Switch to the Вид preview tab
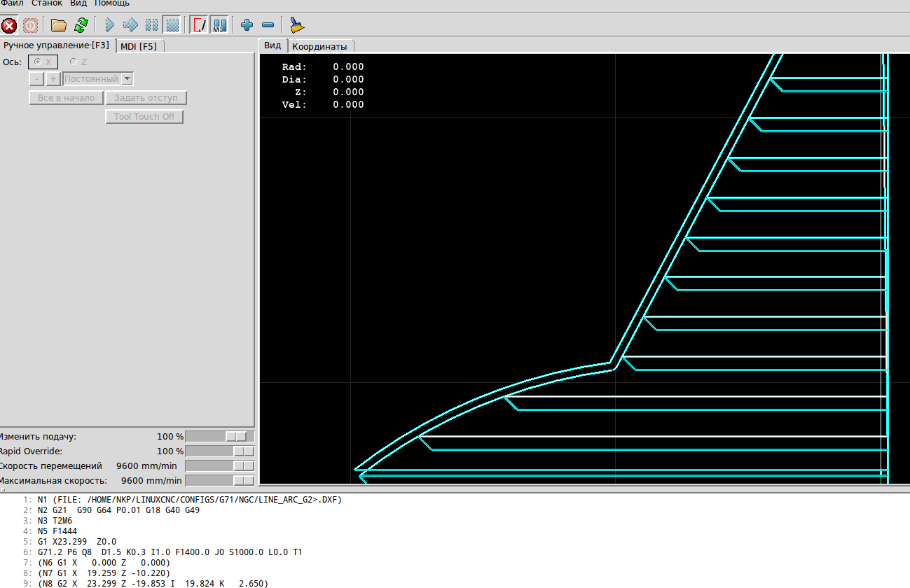Image resolution: width=910 pixels, height=588 pixels. pos(273,45)
